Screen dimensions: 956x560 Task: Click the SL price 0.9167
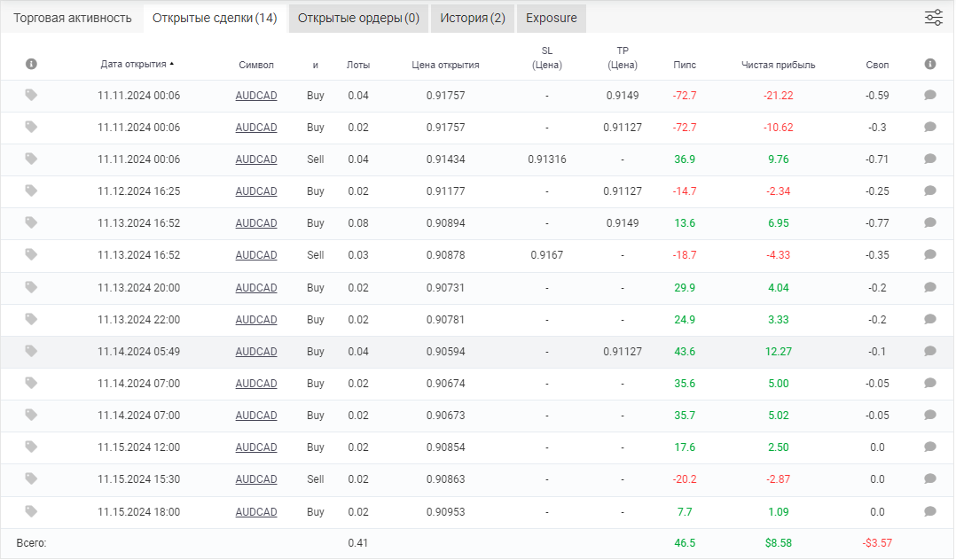tap(547, 254)
